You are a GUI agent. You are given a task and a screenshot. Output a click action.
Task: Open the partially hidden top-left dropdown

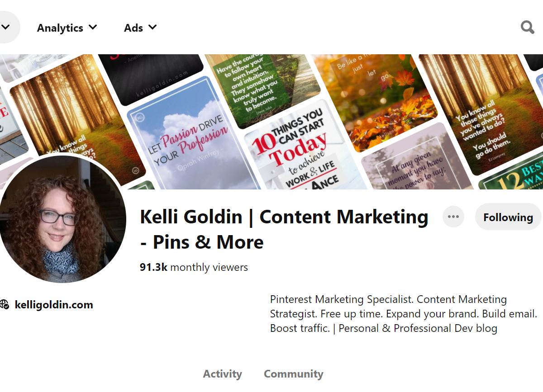point(6,27)
